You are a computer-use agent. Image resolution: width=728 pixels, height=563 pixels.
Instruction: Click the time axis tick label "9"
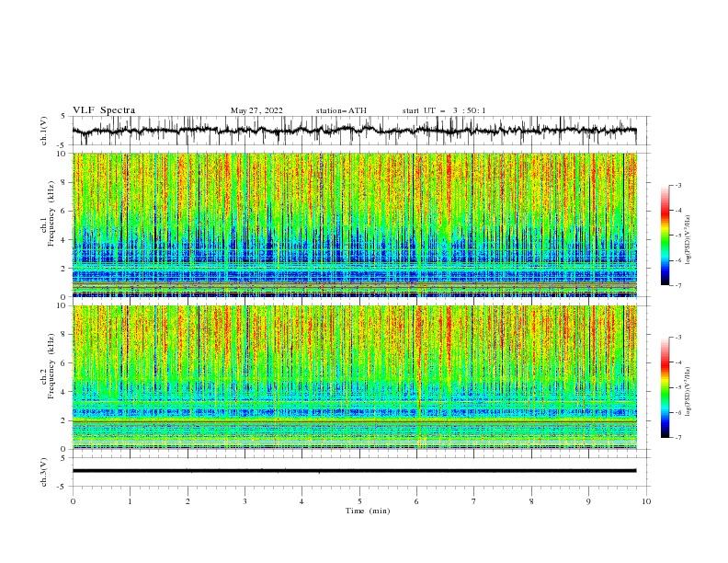pyautogui.click(x=588, y=501)
